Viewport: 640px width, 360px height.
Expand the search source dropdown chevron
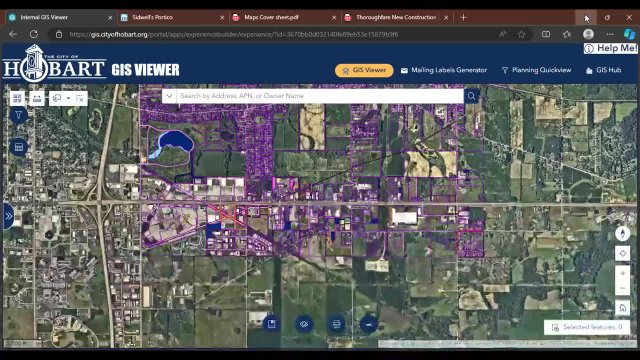[x=169, y=96]
